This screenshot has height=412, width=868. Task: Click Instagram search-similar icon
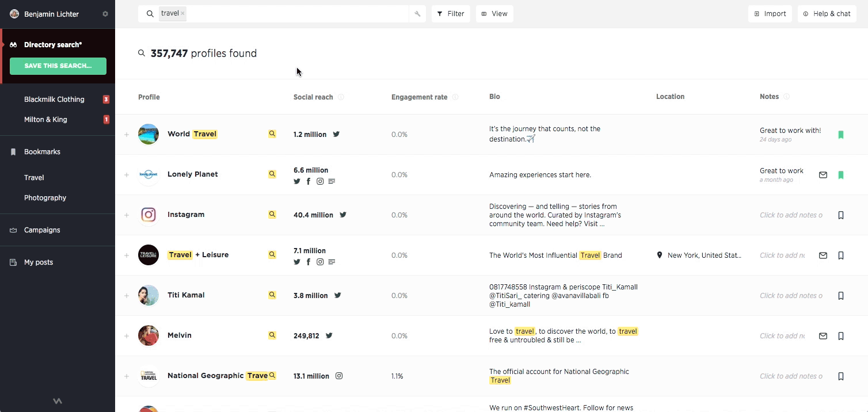272,214
